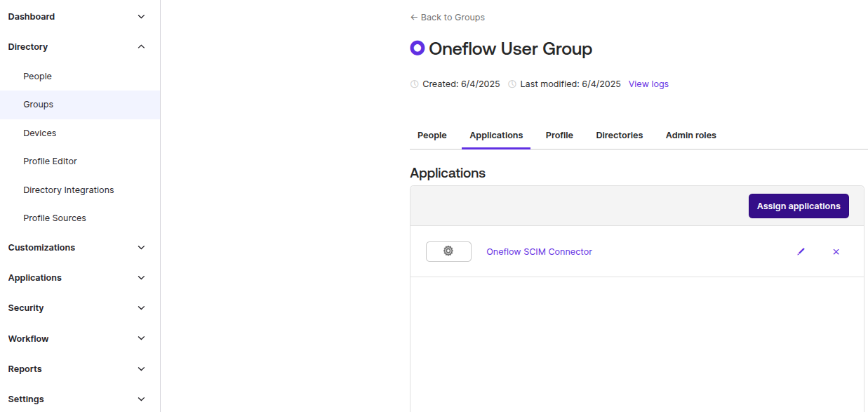Image resolution: width=868 pixels, height=412 pixels.
Task: Open the Admin roles tab
Action: [690, 135]
